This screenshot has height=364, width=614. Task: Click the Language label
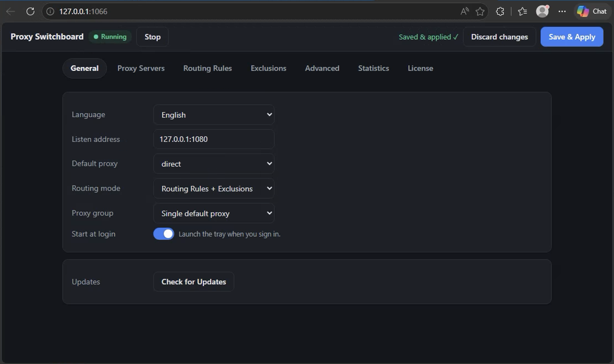pos(88,115)
